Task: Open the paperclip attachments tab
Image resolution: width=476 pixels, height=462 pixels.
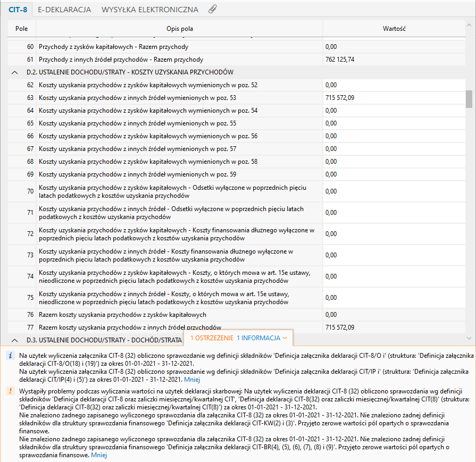Action: (x=213, y=10)
